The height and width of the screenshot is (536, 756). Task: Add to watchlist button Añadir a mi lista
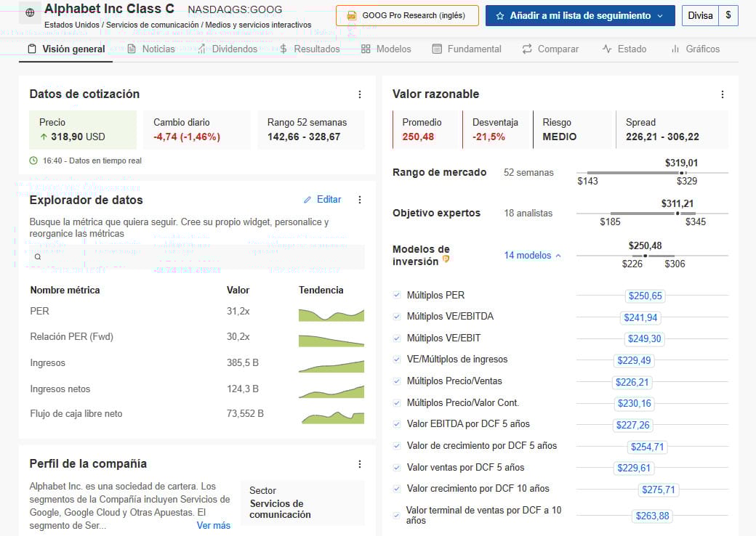coord(580,15)
